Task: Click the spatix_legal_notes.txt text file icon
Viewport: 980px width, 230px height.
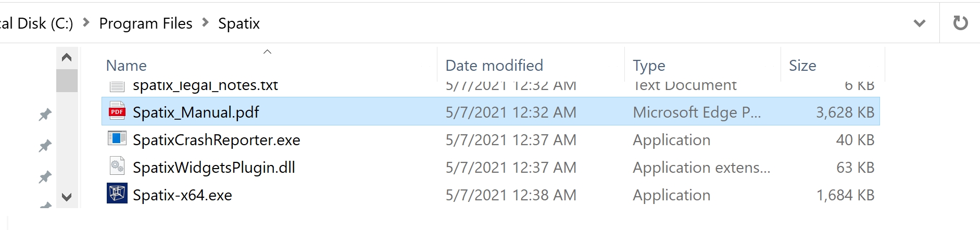Action: click(117, 86)
